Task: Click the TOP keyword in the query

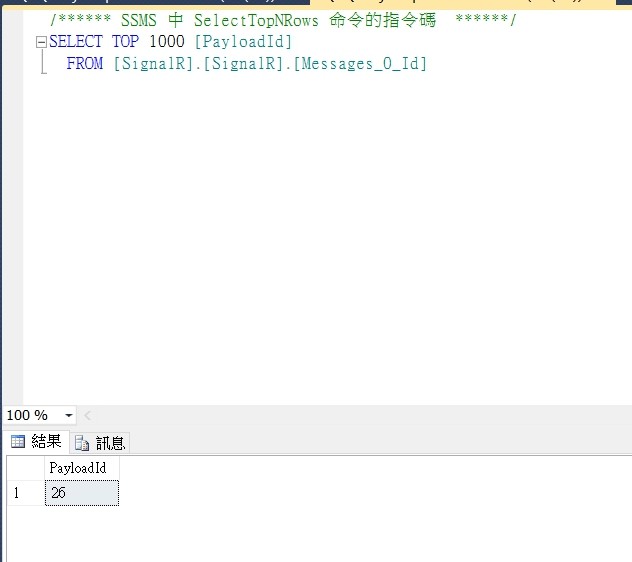Action: [125, 42]
